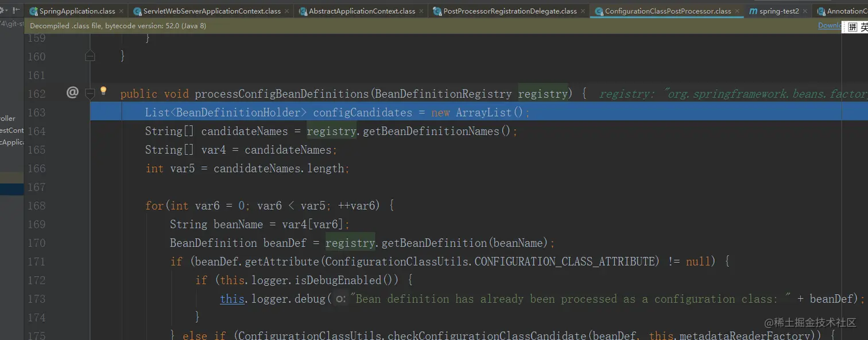The image size is (868, 340).
Task: Close the SpringApplication.class tab
Action: [x=121, y=11]
